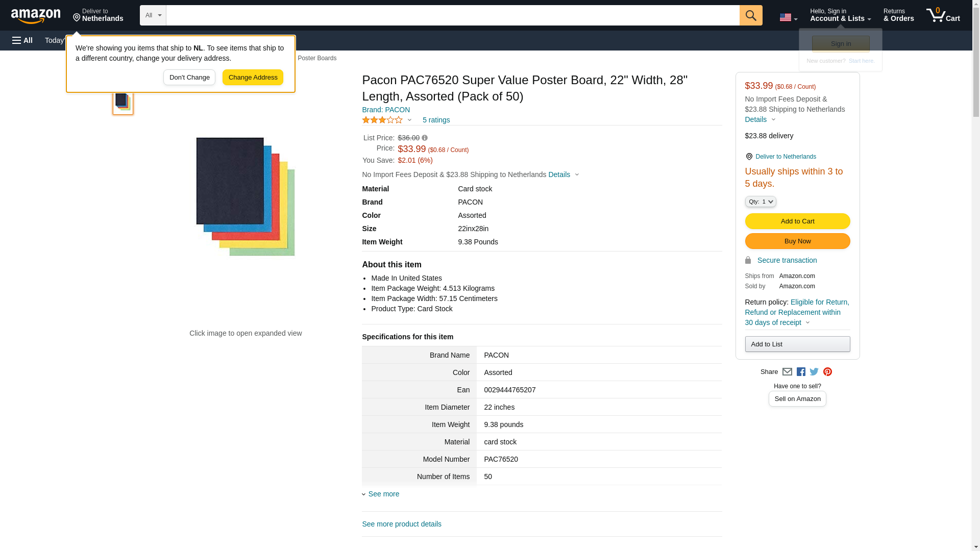Share product on Facebook
Viewport: 980px width, 551px height.
point(801,372)
